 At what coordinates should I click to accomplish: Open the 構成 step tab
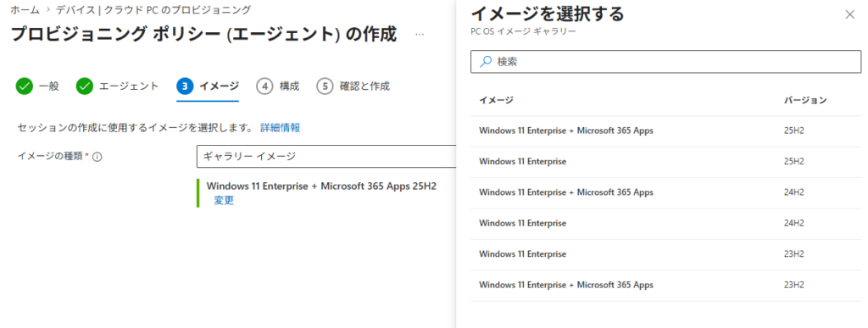(x=278, y=86)
